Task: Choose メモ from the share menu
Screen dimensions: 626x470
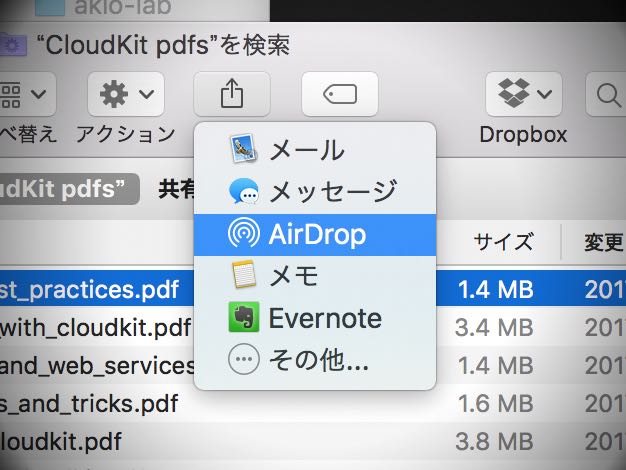Action: pyautogui.click(x=315, y=276)
